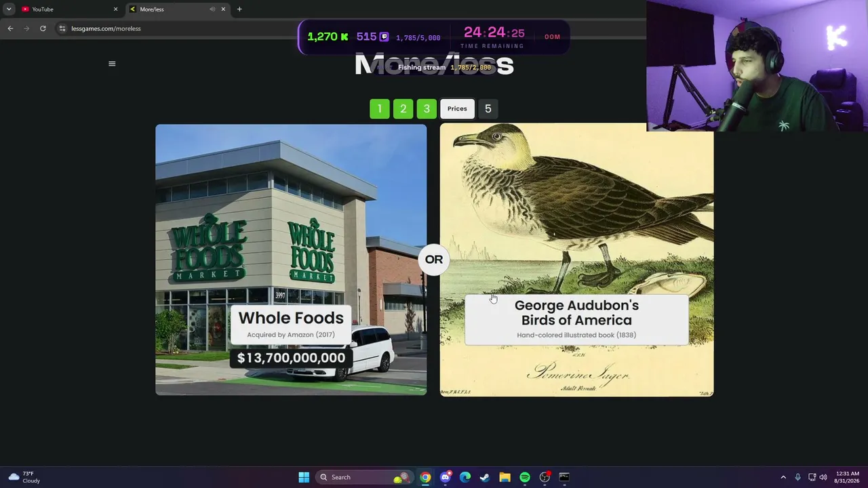The height and width of the screenshot is (488, 868).
Task: Select round 5 indicator
Action: tap(488, 108)
